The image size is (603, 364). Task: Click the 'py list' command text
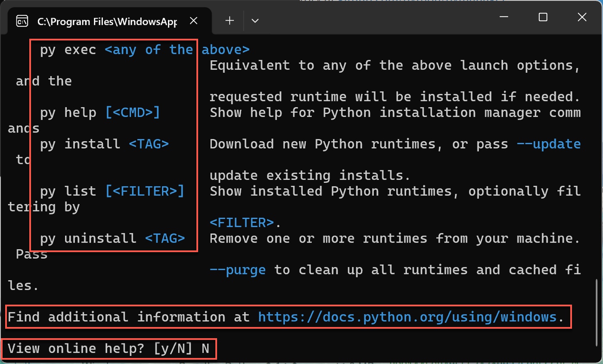click(x=68, y=191)
